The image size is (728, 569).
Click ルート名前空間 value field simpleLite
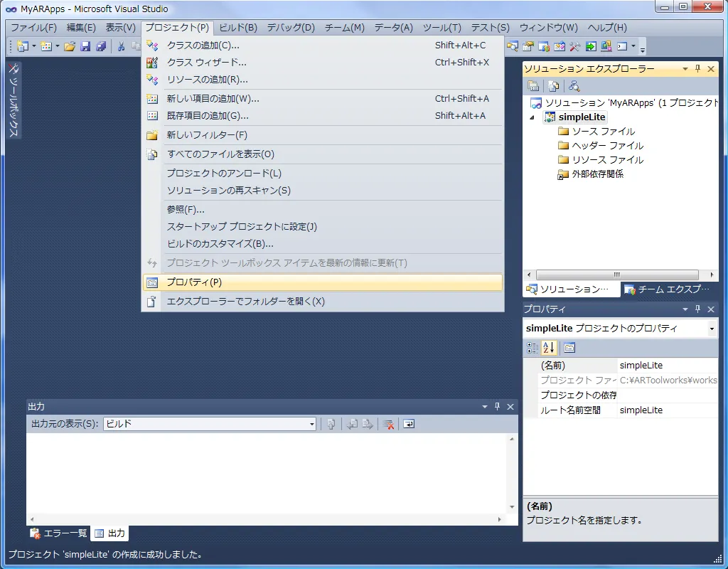tap(668, 410)
